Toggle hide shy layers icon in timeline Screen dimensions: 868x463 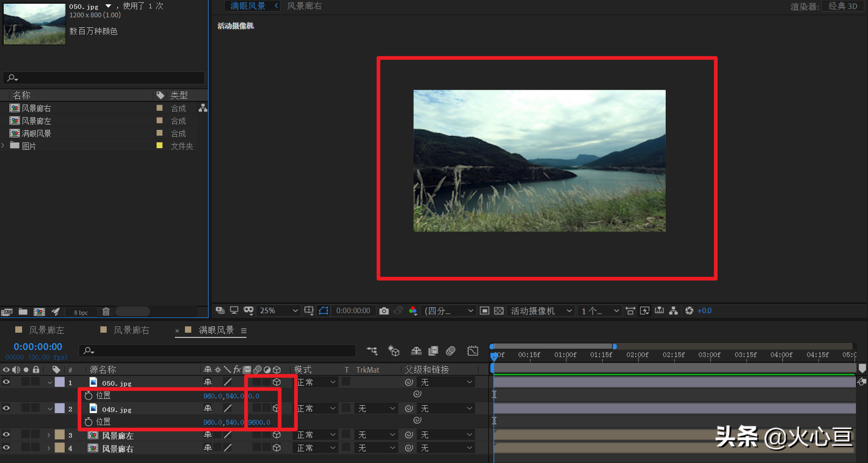coord(416,351)
